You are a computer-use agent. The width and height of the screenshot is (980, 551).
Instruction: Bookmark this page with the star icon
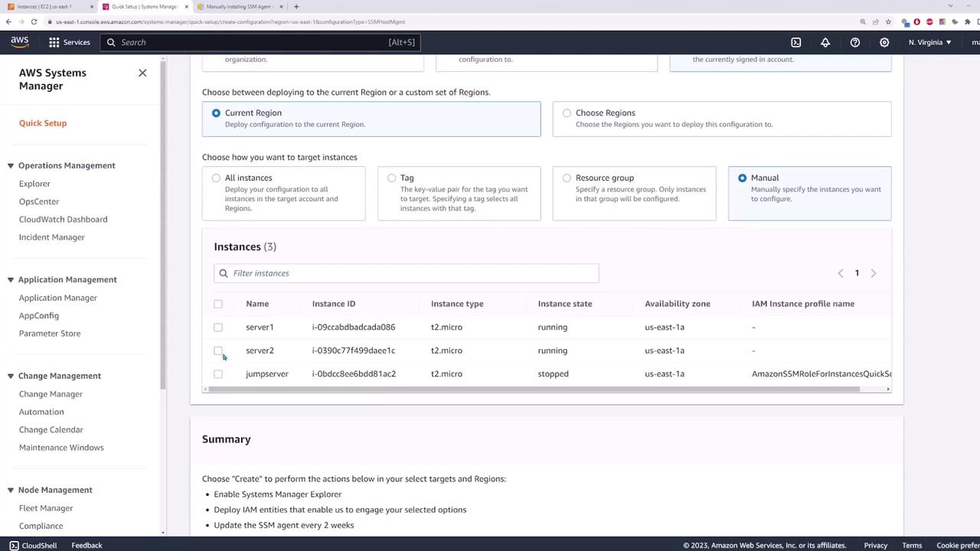click(888, 21)
